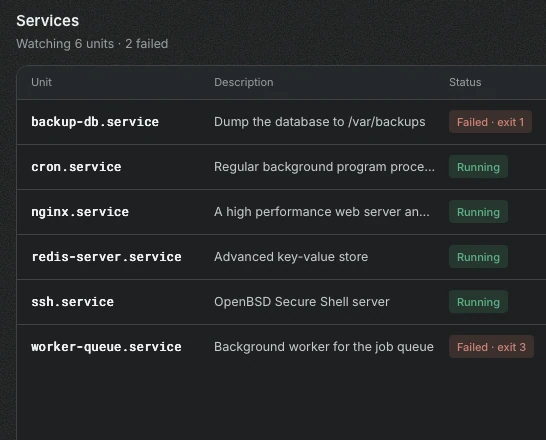This screenshot has width=546, height=440.
Task: Click the Running badge for ssh.service
Action: point(478,301)
